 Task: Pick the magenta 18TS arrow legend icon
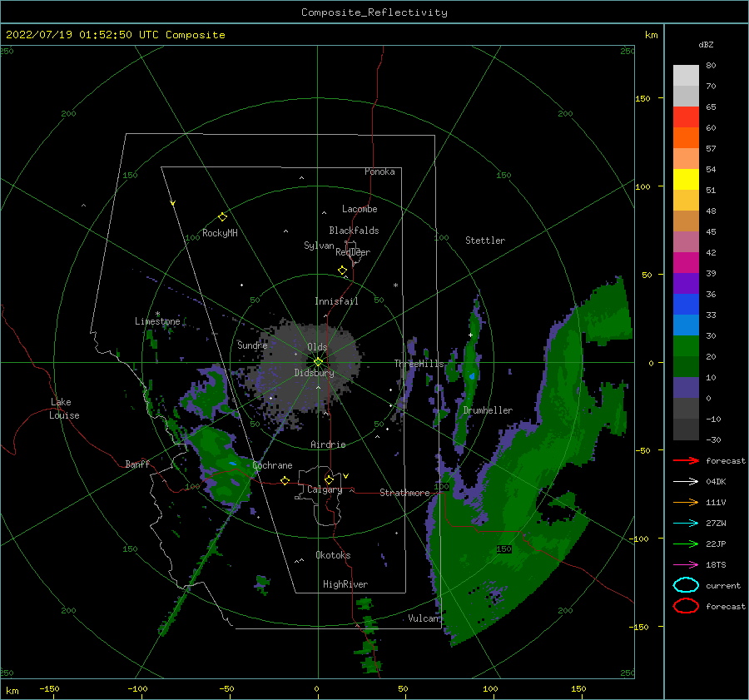point(686,565)
